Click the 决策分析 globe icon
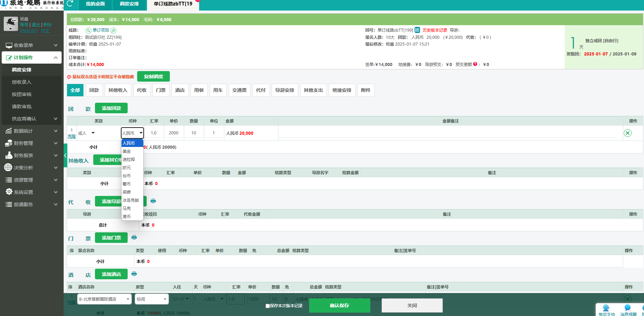 [8, 167]
